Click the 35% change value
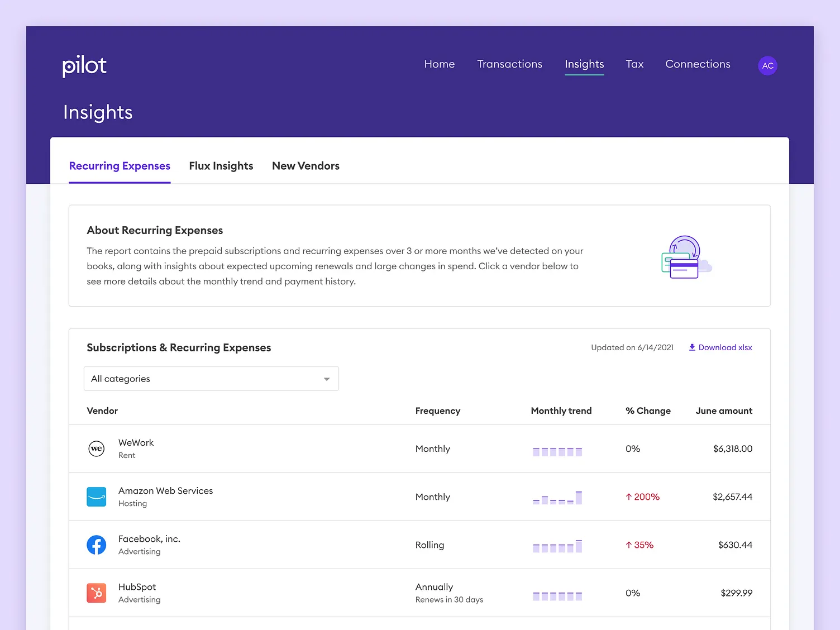The width and height of the screenshot is (840, 630). (643, 545)
